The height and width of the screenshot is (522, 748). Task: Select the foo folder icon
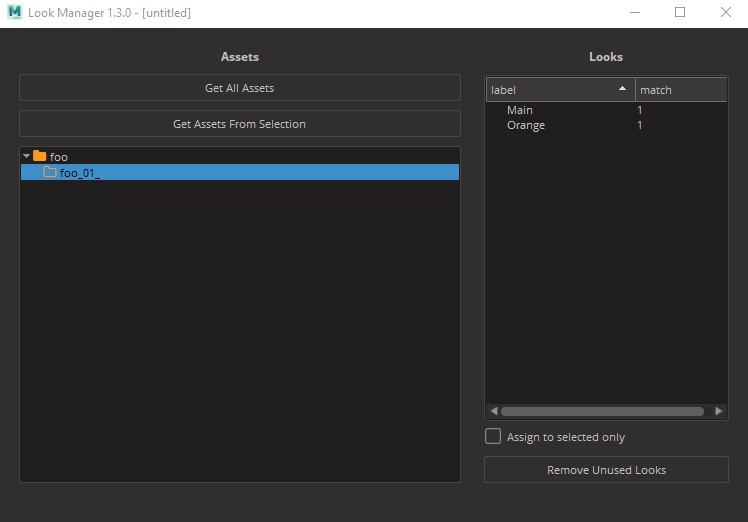point(40,156)
